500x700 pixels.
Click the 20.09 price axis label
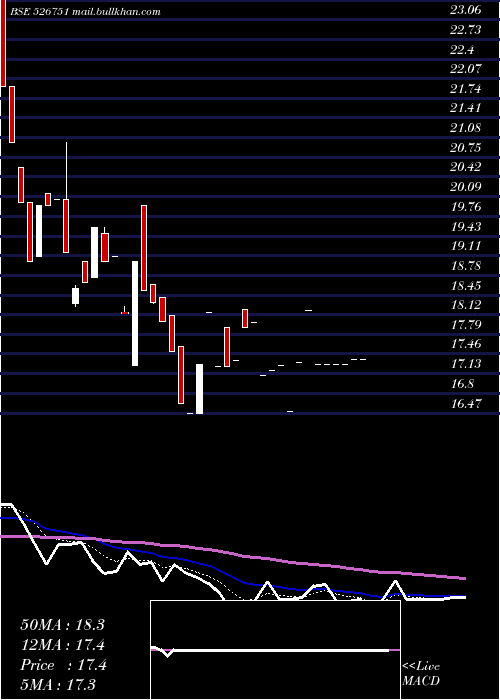466,187
